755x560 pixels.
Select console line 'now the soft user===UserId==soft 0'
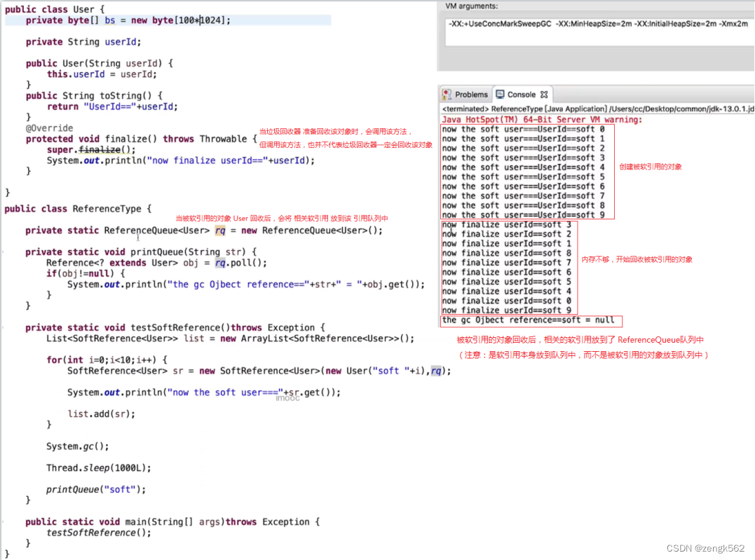tap(524, 129)
